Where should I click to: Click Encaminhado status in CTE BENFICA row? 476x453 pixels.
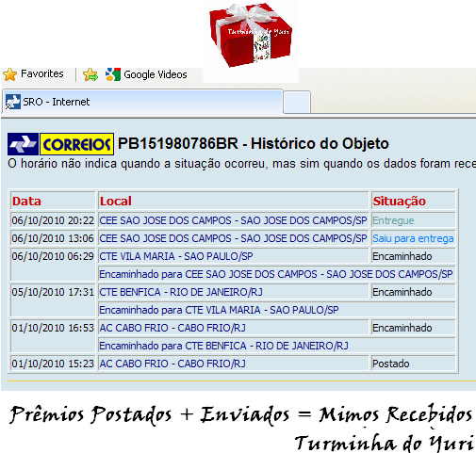(402, 292)
